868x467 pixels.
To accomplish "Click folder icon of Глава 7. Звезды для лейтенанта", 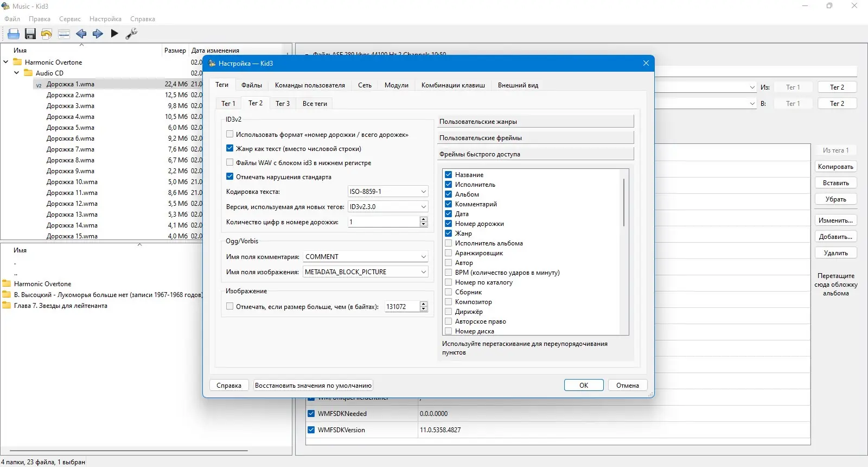I will tap(7, 305).
